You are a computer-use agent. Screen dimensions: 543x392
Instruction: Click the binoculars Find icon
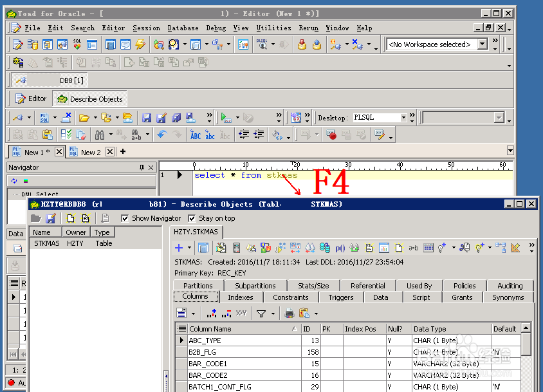coord(100,135)
